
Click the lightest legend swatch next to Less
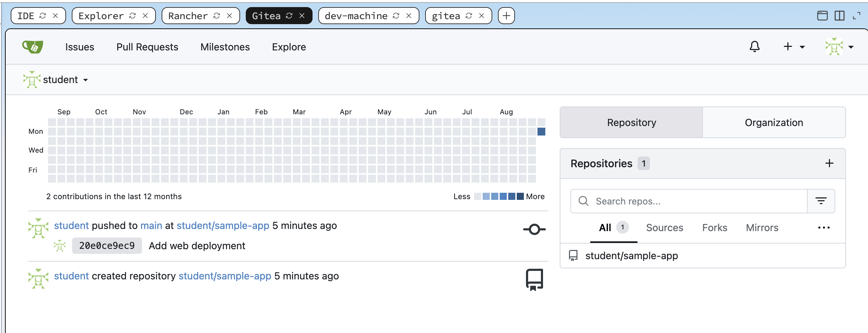click(x=478, y=196)
